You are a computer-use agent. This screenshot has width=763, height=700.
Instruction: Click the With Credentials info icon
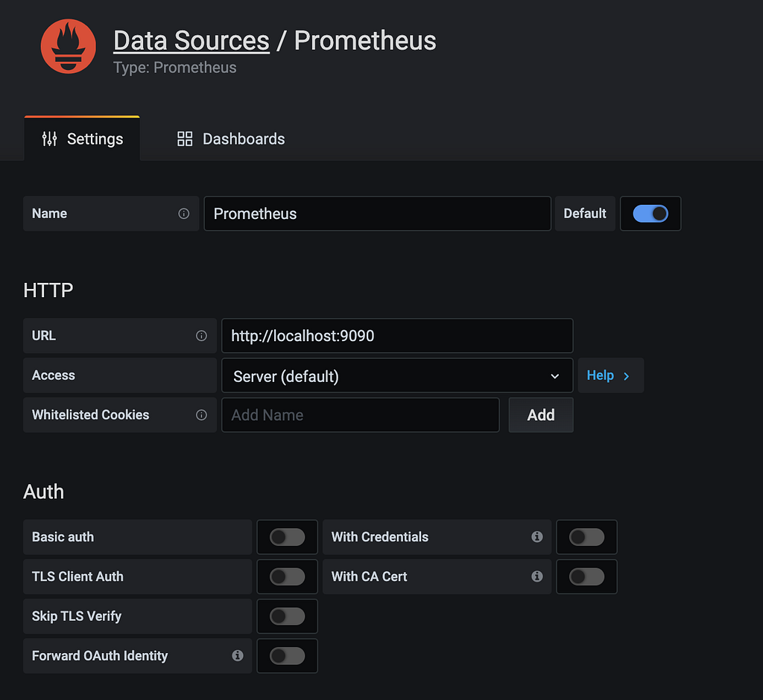click(536, 537)
